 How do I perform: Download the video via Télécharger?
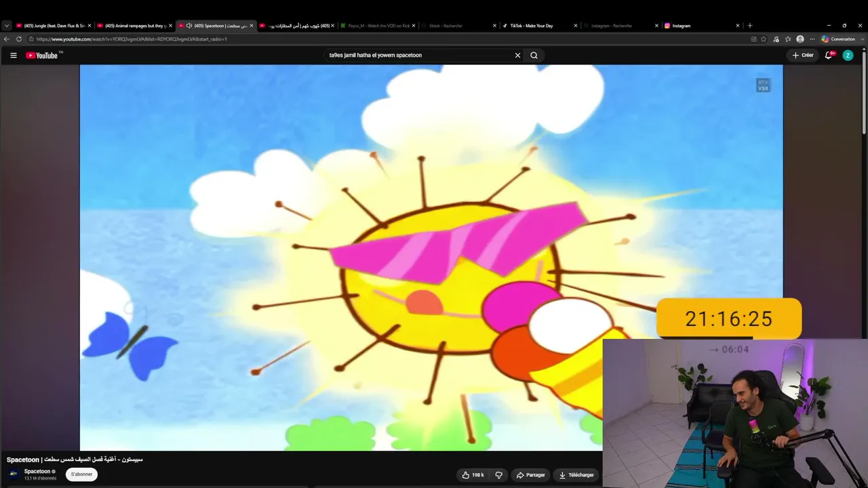[576, 475]
